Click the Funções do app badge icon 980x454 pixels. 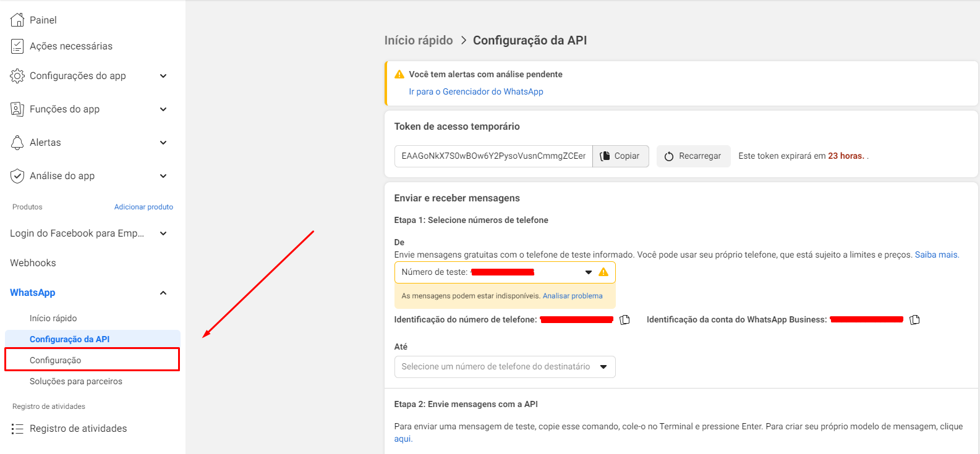pos(17,109)
